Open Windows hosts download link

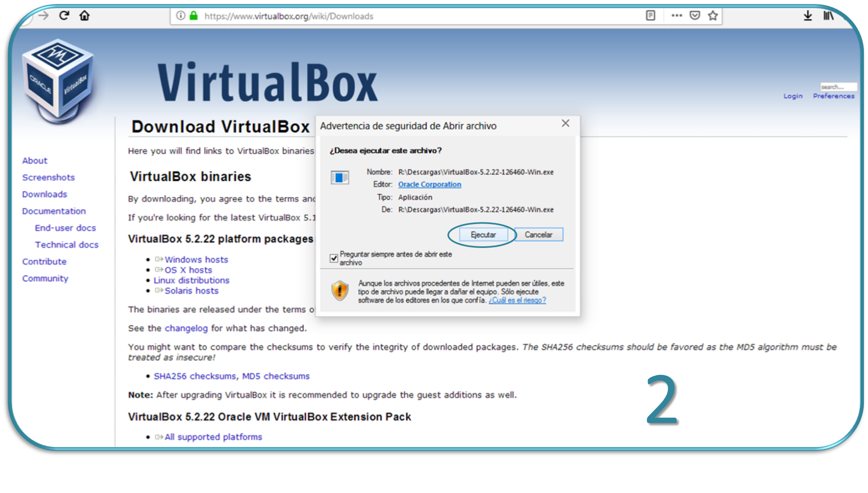click(196, 260)
